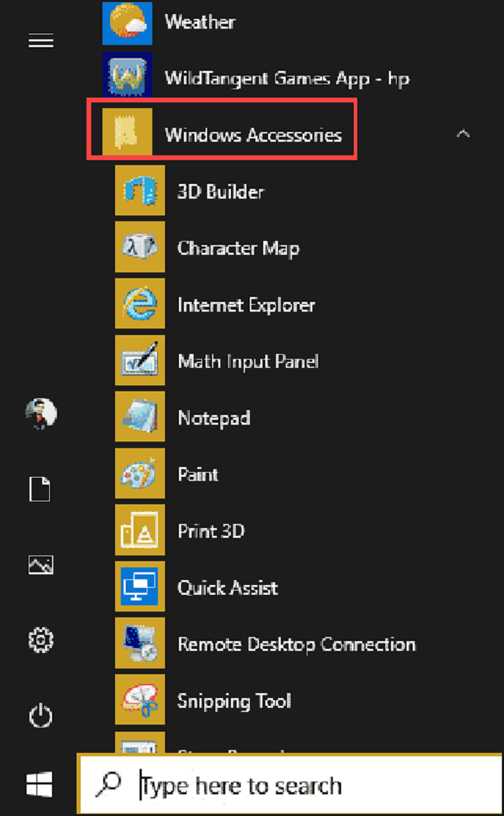The width and height of the screenshot is (504, 816).
Task: Click the Power icon in sidebar
Action: point(41,716)
